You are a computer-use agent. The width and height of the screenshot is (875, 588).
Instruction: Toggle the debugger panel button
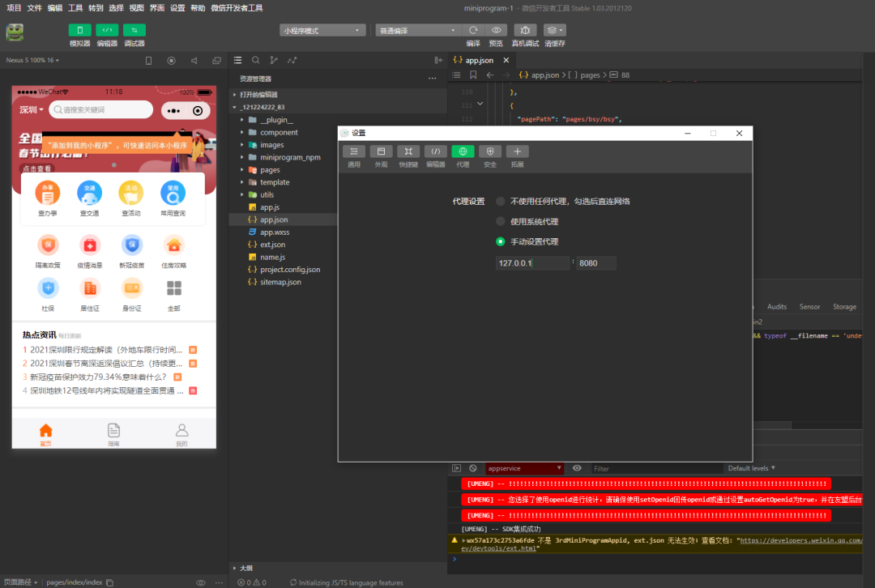click(134, 30)
